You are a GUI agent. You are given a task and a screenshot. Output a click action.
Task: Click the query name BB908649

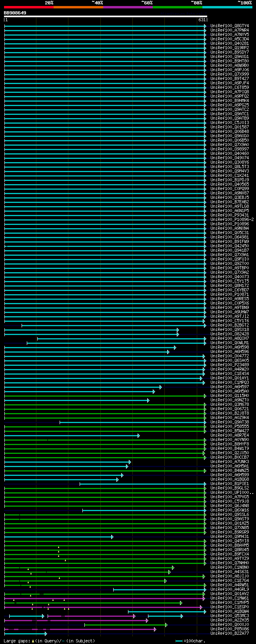[x=15, y=13]
